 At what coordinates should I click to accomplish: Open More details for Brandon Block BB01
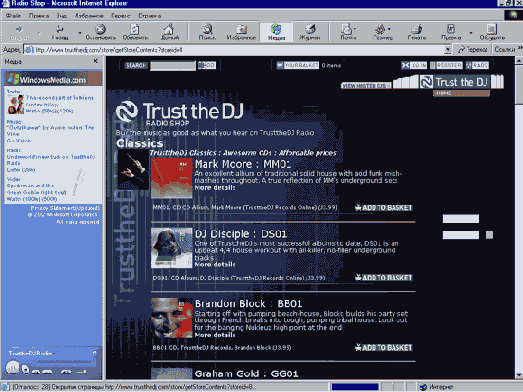click(215, 335)
